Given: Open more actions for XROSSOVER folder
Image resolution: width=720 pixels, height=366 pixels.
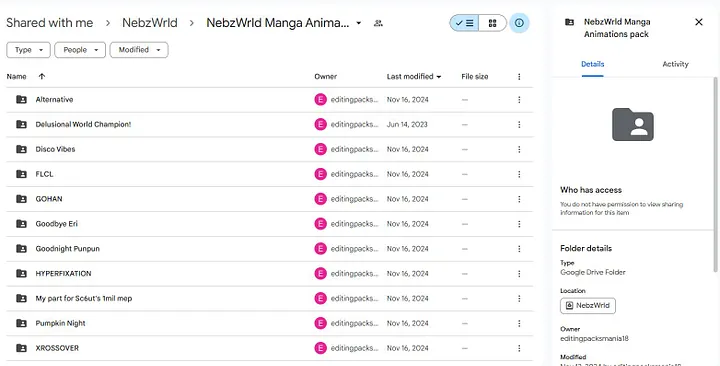Looking at the screenshot, I should pos(519,348).
